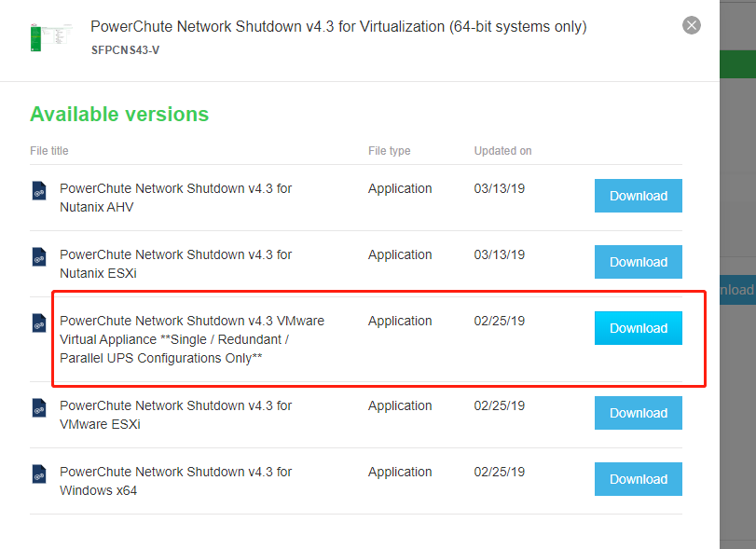Select title 'PowerChute Network Shutdown v4.3 for Nutanix AHV'
Screen dimensions: 756x549
[175, 198]
